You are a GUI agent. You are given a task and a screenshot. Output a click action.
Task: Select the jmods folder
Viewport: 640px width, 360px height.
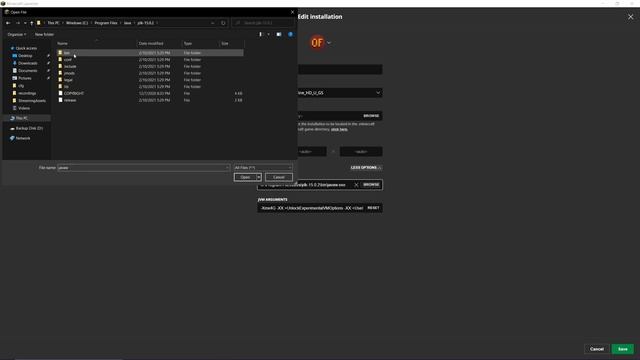(x=150, y=73)
